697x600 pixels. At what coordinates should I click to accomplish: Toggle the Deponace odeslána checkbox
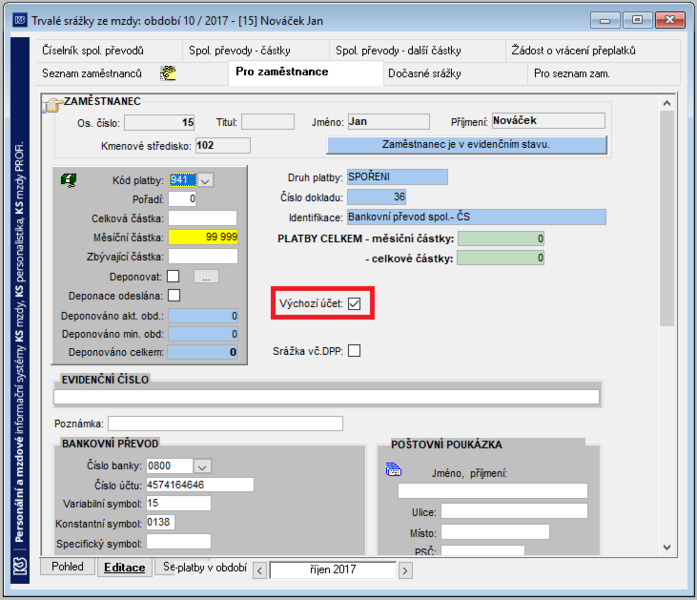174,296
